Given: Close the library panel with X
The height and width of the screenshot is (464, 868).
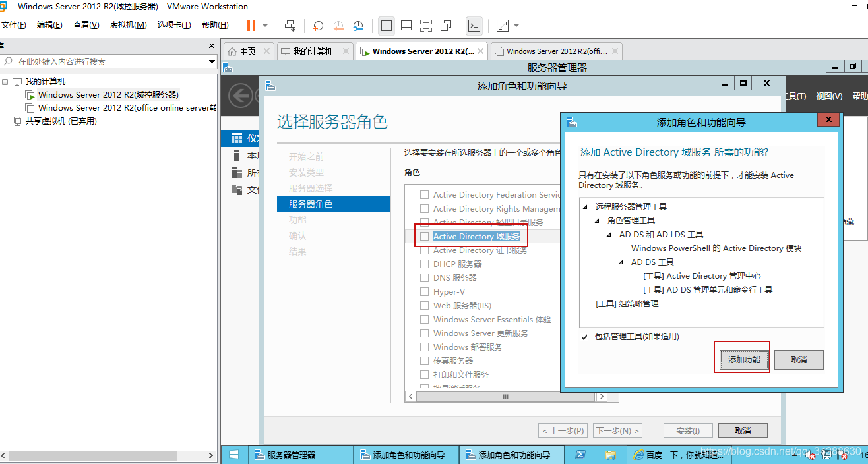Looking at the screenshot, I should click(x=212, y=46).
